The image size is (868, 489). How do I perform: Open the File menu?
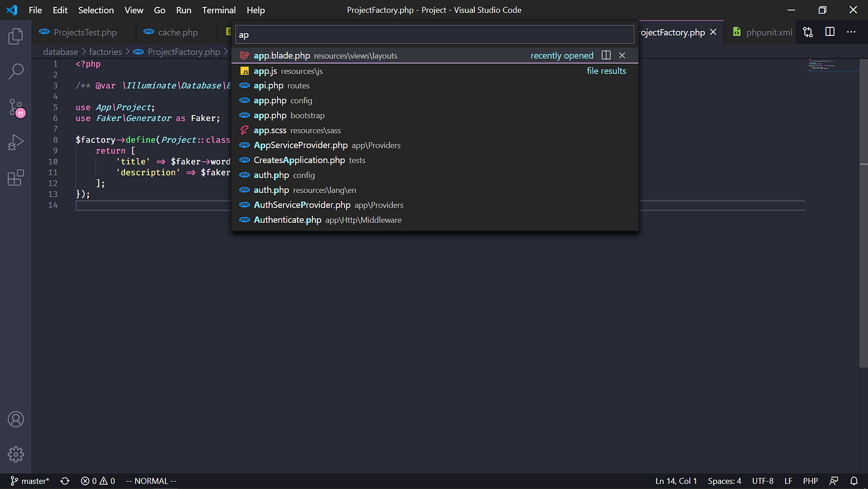click(35, 10)
